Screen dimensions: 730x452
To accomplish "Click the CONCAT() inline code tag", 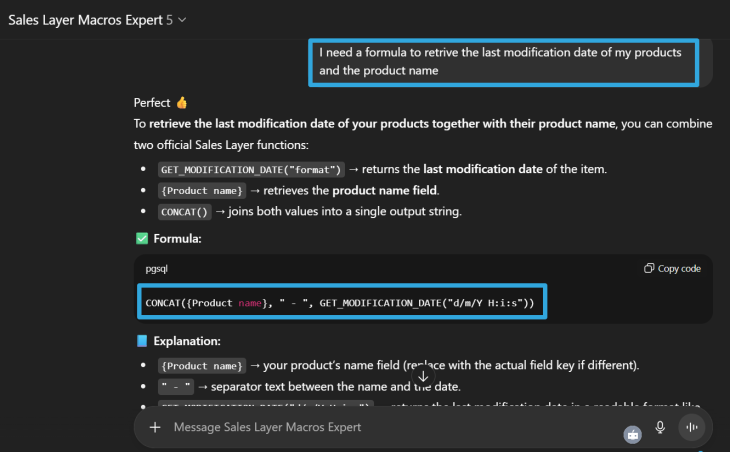I will coord(182,212).
